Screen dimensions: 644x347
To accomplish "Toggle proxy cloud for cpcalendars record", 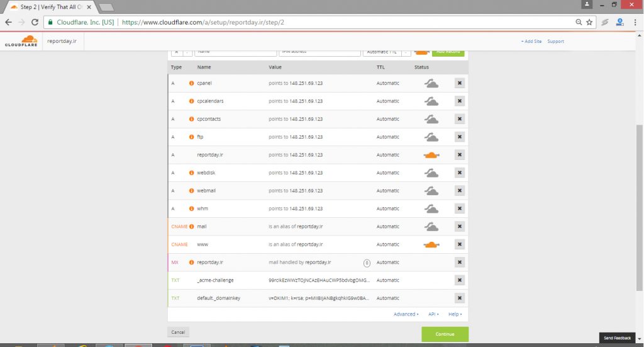I will pos(431,101).
